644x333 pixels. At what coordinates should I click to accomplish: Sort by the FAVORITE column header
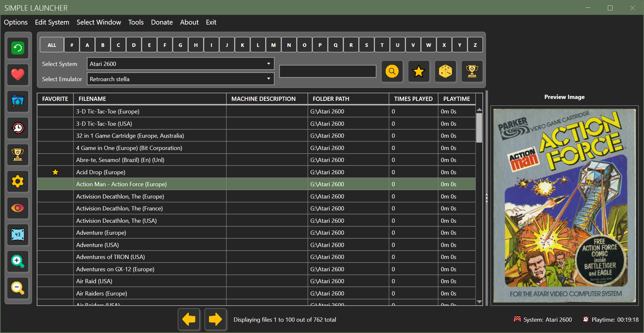(x=55, y=99)
